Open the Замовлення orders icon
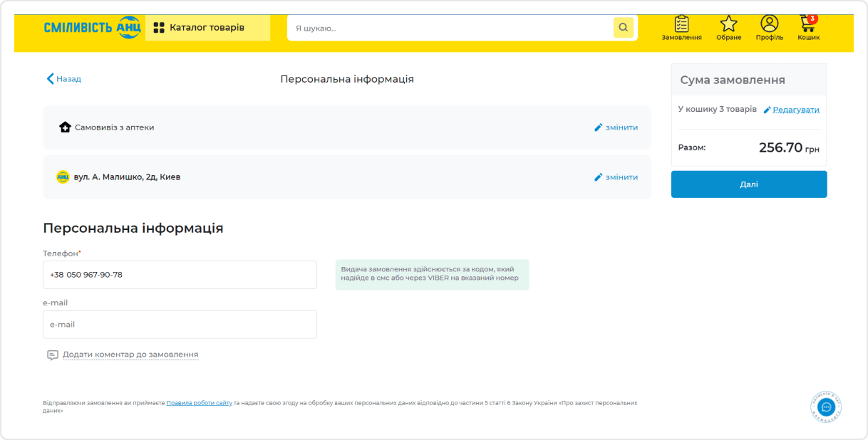Viewport: 868px width, 440px height. click(x=681, y=24)
